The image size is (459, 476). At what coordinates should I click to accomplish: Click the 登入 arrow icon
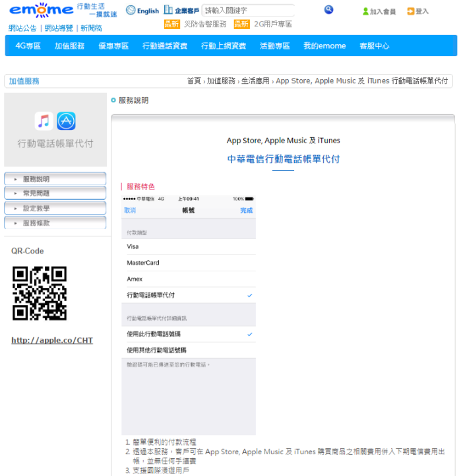[x=410, y=11]
